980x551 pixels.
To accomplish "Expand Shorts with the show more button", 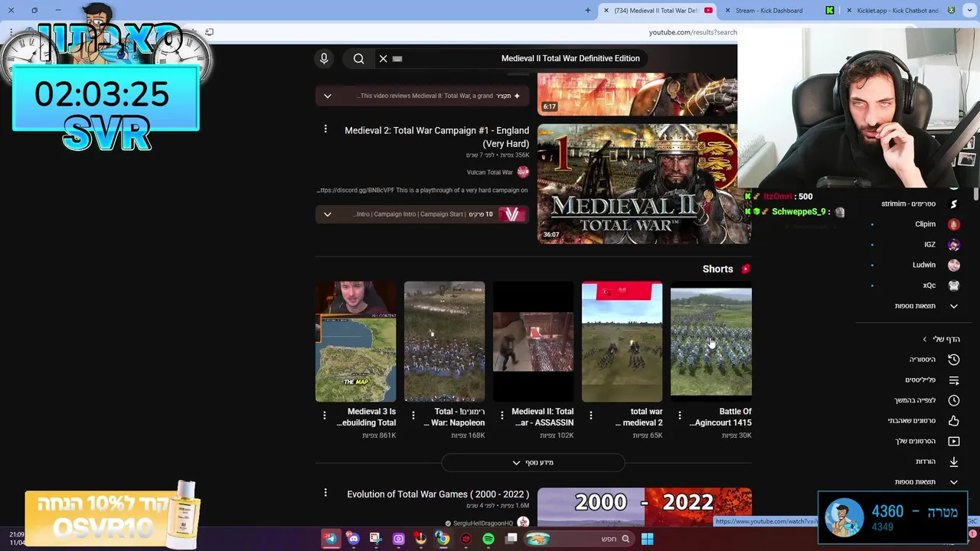I will tap(533, 462).
